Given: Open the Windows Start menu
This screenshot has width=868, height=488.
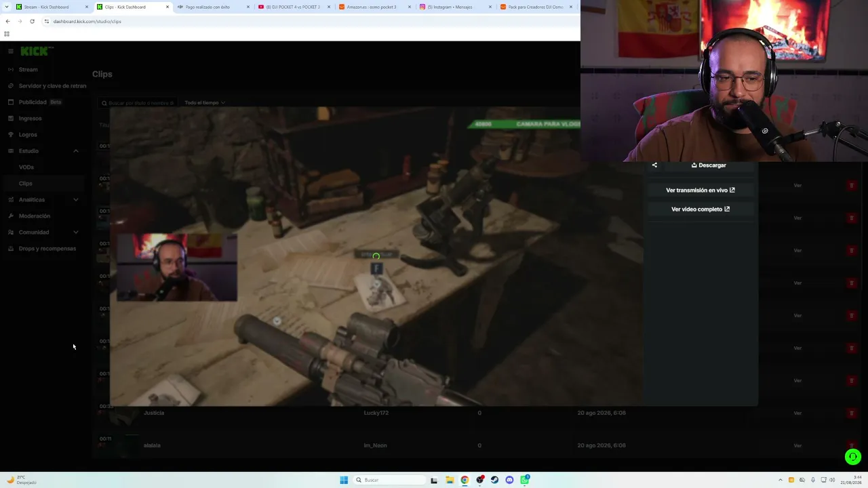Looking at the screenshot, I should click(344, 481).
